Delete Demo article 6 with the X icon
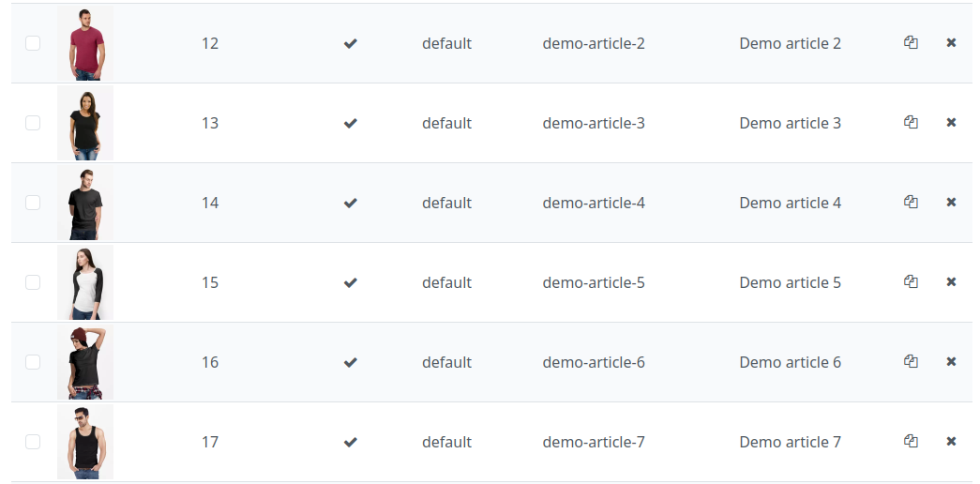Screen dimensions: 980x484 click(x=951, y=362)
